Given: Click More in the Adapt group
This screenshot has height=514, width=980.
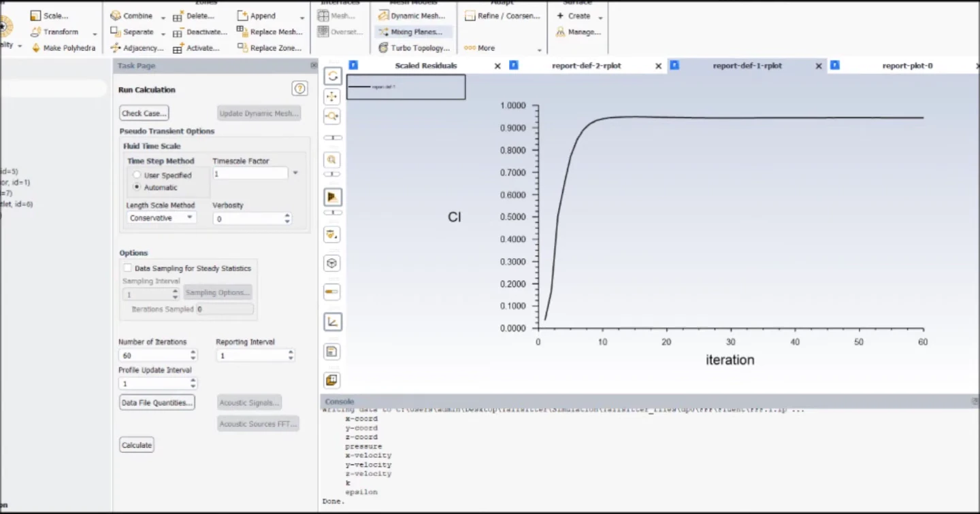Looking at the screenshot, I should tap(480, 48).
